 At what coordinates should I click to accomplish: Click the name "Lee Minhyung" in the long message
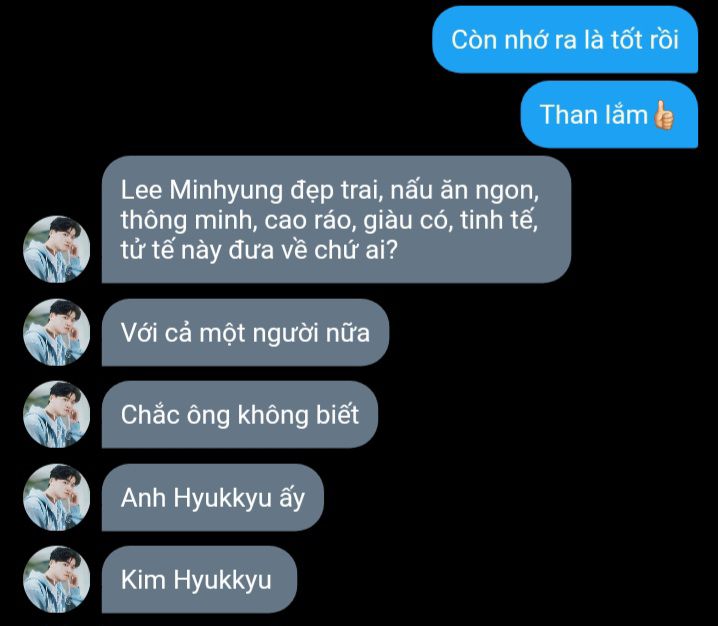[x=201, y=191]
